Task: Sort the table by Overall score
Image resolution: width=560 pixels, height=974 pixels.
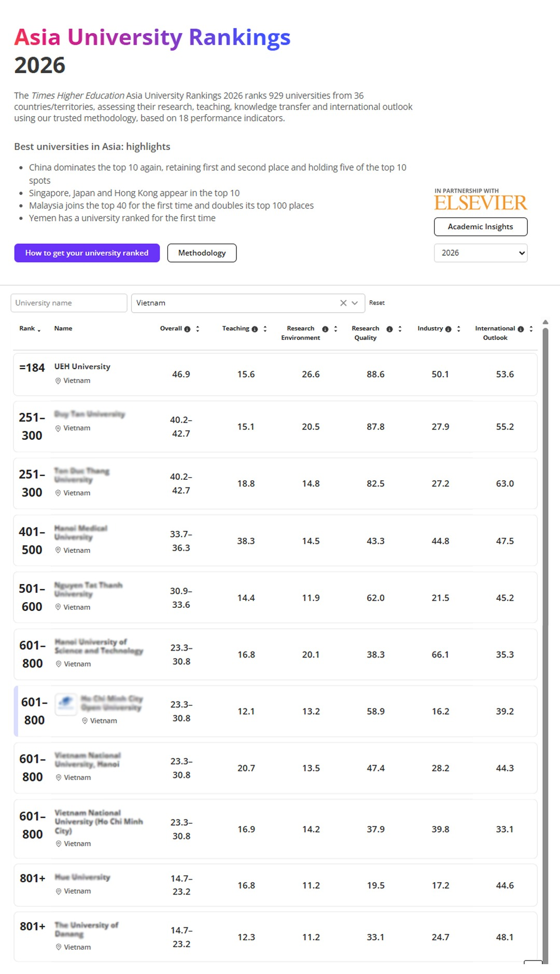Action: click(198, 329)
